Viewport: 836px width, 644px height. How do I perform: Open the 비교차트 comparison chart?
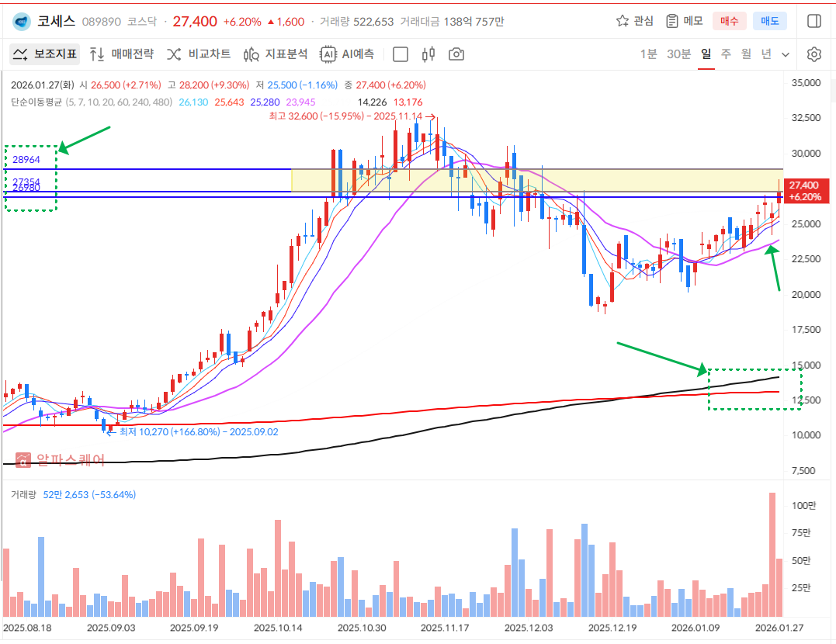tap(199, 54)
